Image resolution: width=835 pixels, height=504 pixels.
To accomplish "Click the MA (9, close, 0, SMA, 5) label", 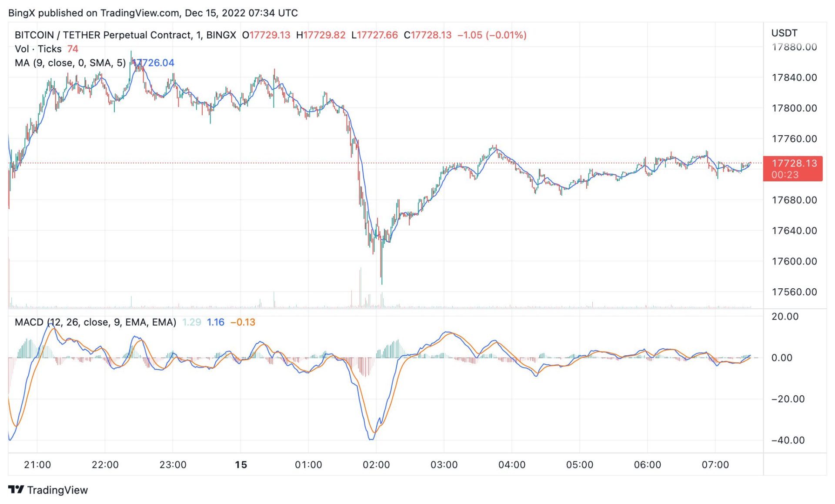I will [x=70, y=63].
